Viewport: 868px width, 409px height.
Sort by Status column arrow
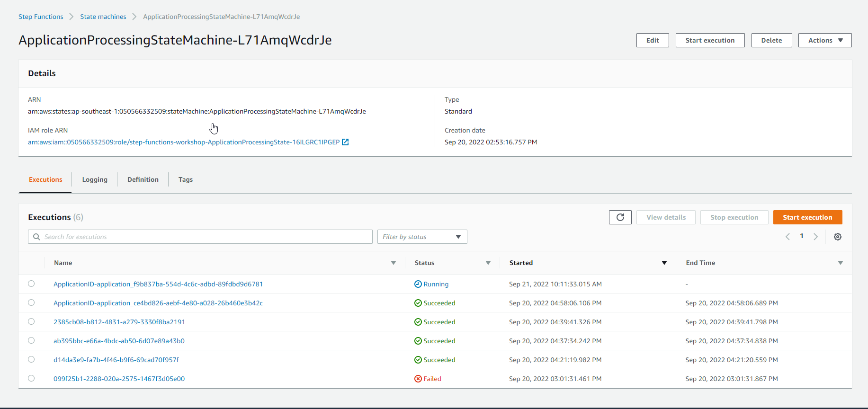tap(488, 263)
